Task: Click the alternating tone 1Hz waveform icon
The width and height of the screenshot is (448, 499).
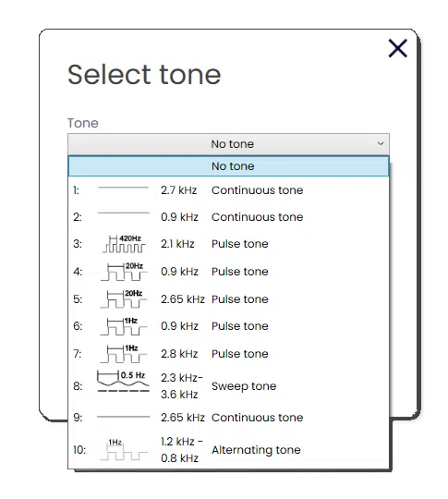Action: click(124, 449)
